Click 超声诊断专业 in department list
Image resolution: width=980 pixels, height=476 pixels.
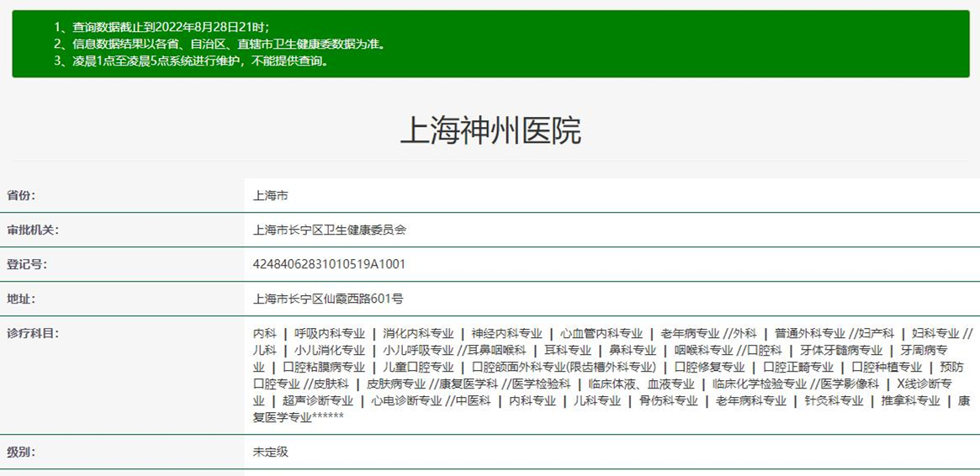point(317,400)
